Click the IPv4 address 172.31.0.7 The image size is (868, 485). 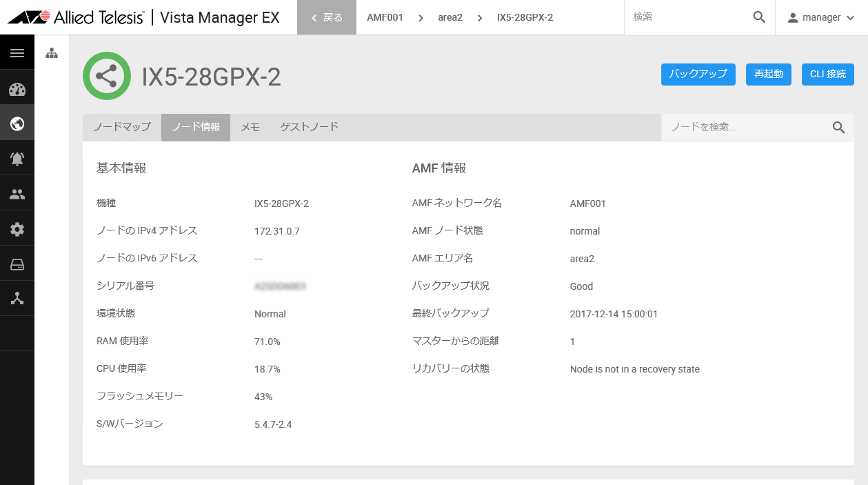click(x=277, y=231)
